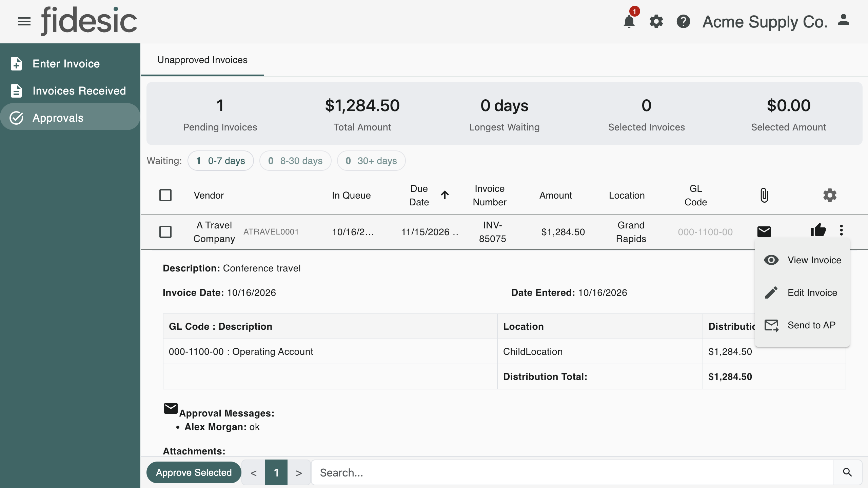Toggle the select-all checkbox in header

(x=165, y=195)
